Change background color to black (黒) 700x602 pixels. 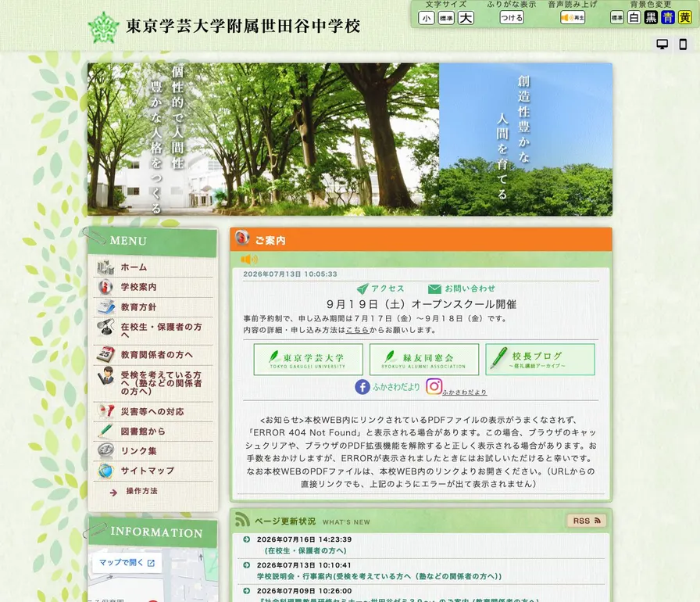pos(651,18)
